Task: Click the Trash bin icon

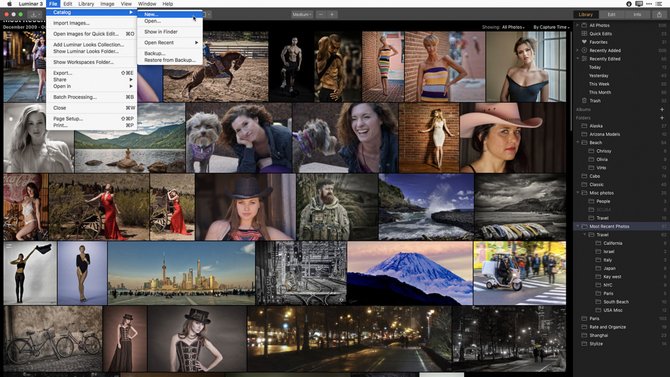Action: (584, 101)
